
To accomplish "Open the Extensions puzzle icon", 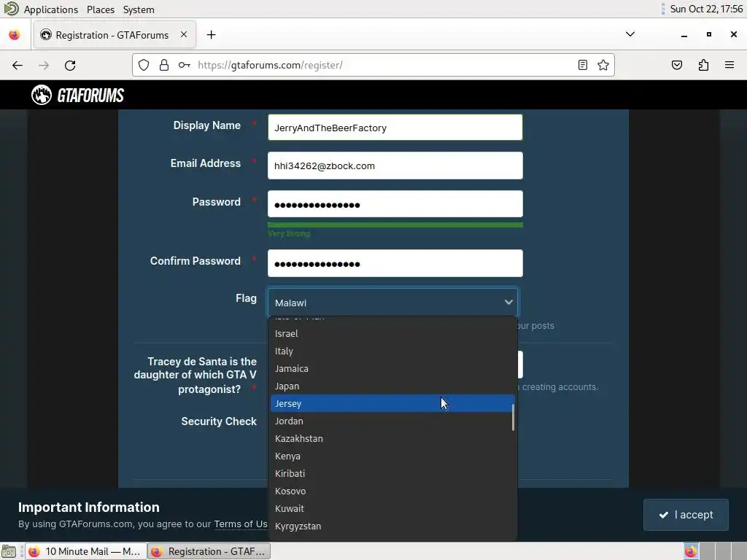I will 703,65.
